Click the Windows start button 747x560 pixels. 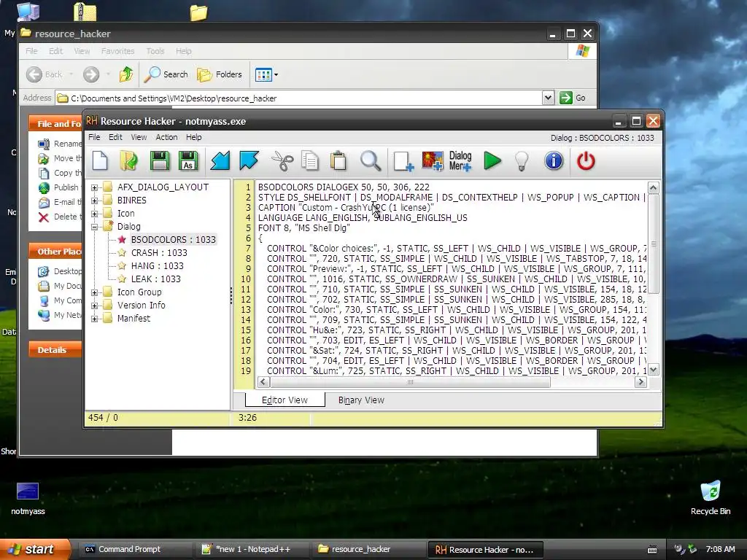pos(34,549)
